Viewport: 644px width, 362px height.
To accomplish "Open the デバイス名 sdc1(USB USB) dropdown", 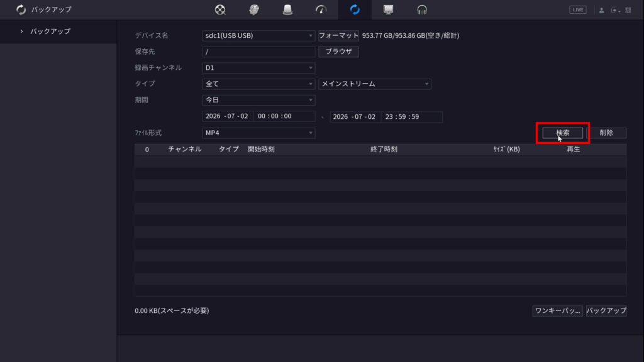I will click(258, 36).
